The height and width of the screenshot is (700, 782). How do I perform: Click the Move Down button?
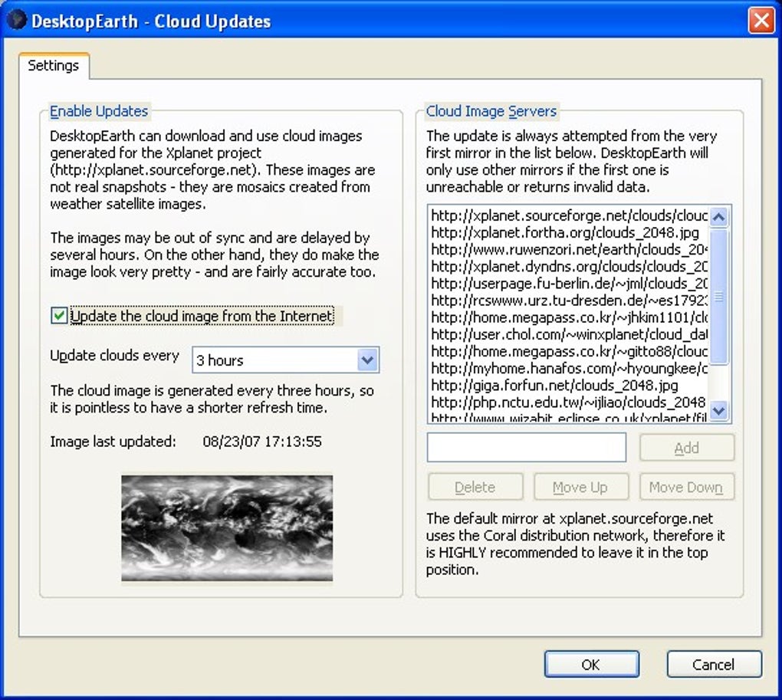[687, 487]
